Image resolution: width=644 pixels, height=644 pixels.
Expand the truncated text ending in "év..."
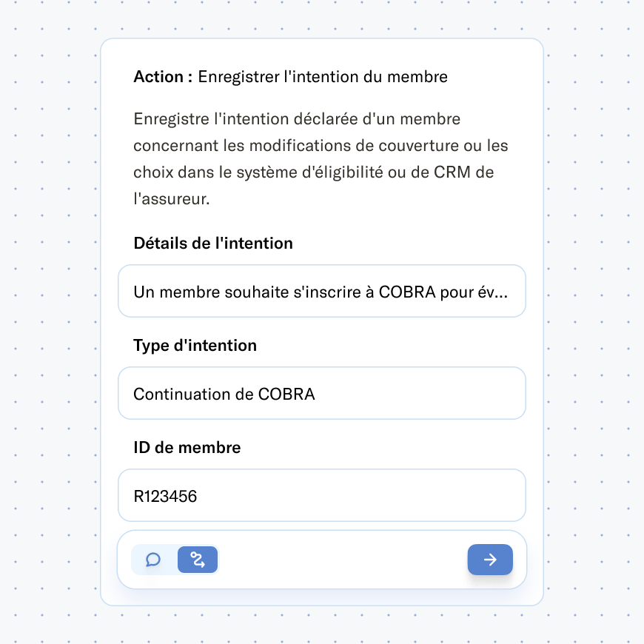321,292
